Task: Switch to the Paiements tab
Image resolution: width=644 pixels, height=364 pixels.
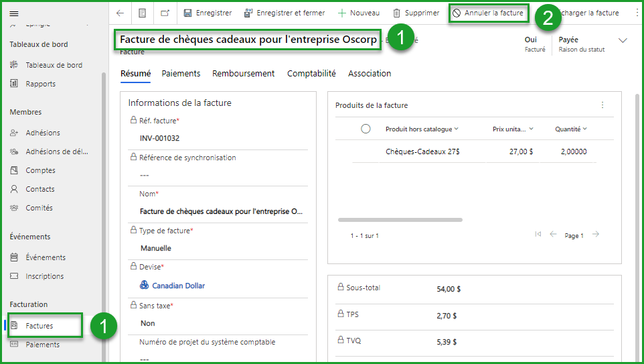Action: coord(181,73)
